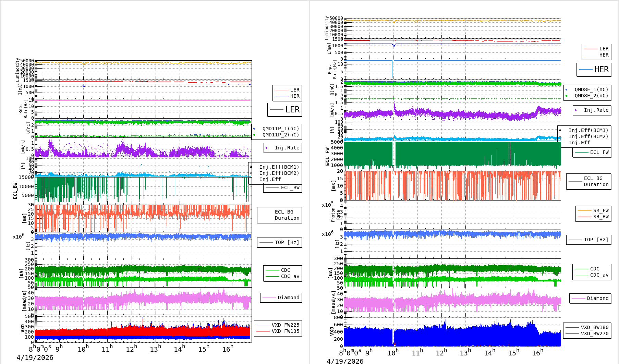Select the VXD_BW270 legend entry

click(594, 333)
